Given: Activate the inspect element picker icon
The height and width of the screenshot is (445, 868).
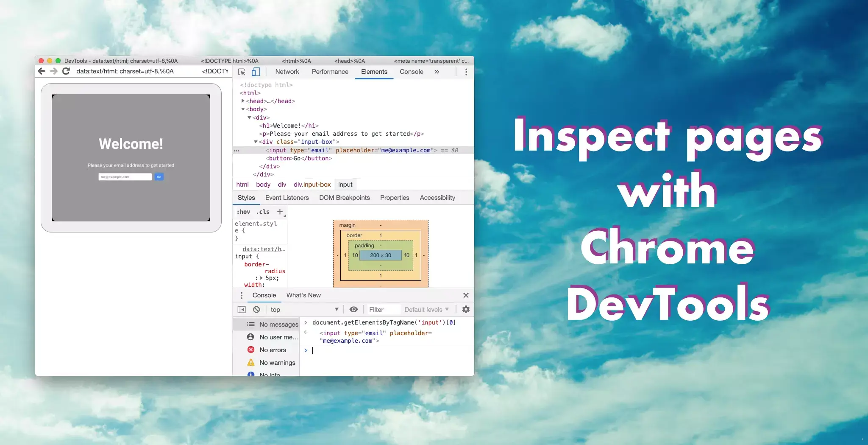Looking at the screenshot, I should click(242, 72).
